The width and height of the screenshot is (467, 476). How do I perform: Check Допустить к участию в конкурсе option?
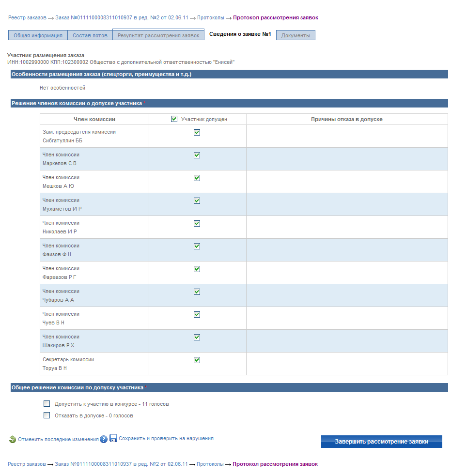click(47, 404)
